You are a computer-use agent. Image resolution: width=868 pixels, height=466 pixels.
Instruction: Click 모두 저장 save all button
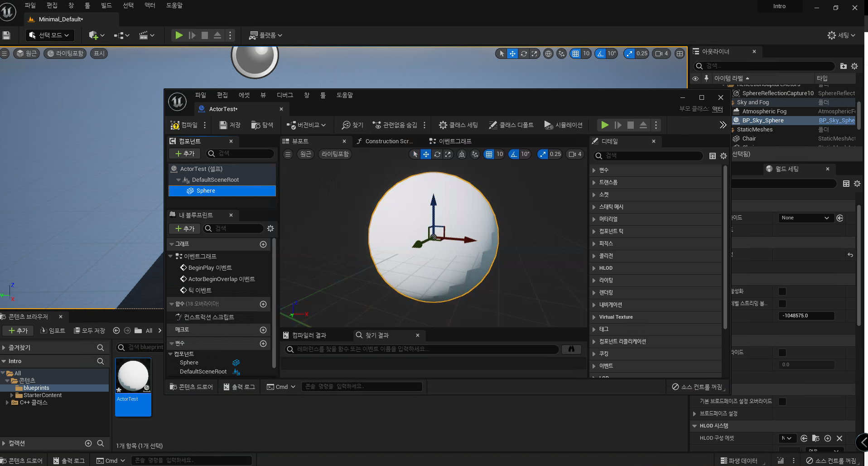pyautogui.click(x=89, y=331)
